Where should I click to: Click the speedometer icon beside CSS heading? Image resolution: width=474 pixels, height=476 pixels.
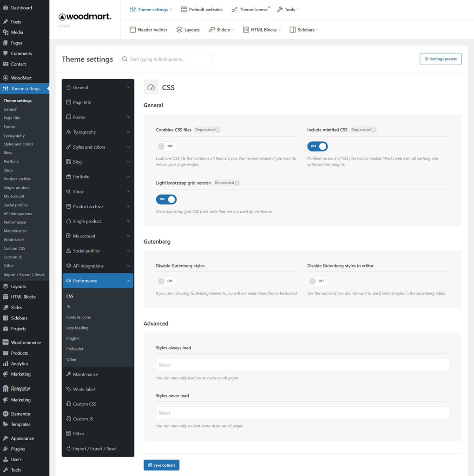tap(151, 87)
